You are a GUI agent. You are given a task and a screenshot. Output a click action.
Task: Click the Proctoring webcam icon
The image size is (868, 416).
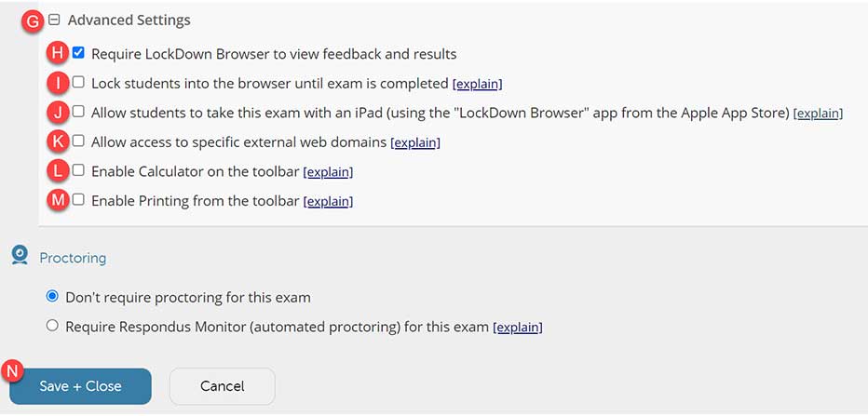pyautogui.click(x=20, y=256)
